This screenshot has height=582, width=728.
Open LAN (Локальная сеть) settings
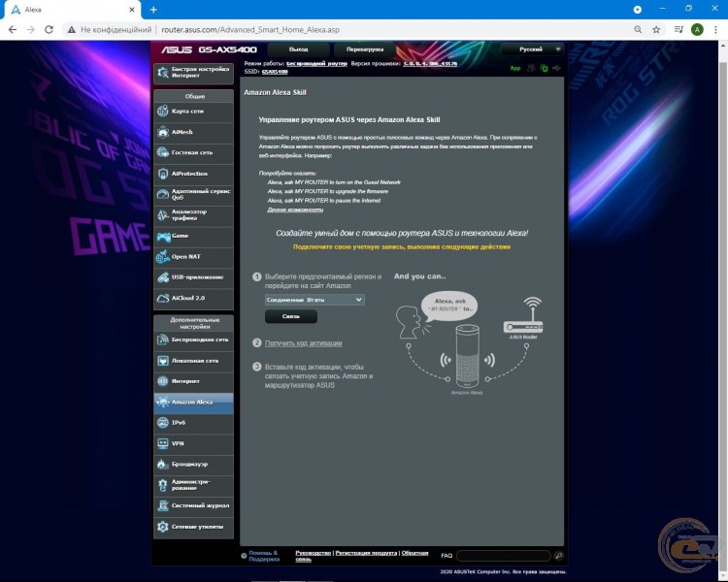point(193,361)
